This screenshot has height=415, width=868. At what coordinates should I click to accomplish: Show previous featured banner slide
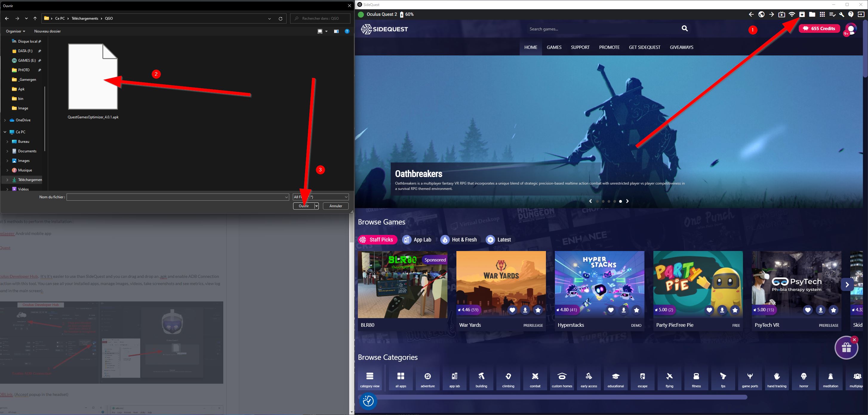click(590, 201)
